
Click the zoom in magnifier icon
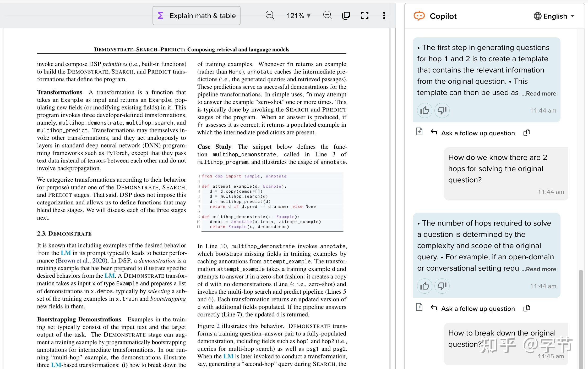click(x=327, y=15)
